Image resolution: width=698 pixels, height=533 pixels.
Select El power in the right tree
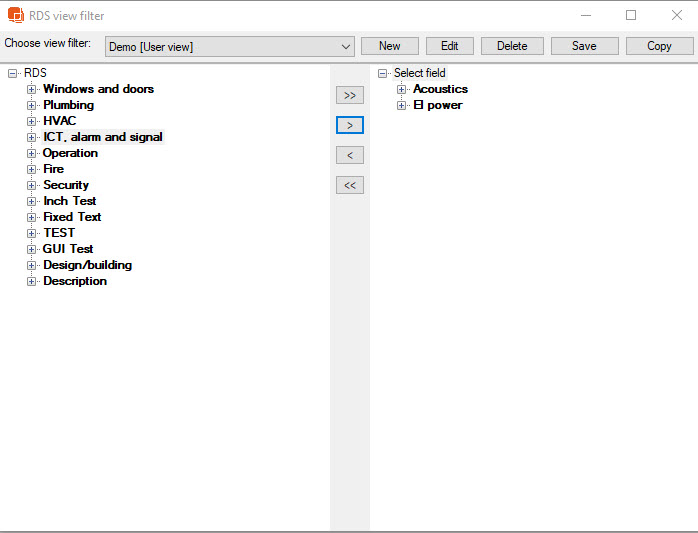coord(438,105)
